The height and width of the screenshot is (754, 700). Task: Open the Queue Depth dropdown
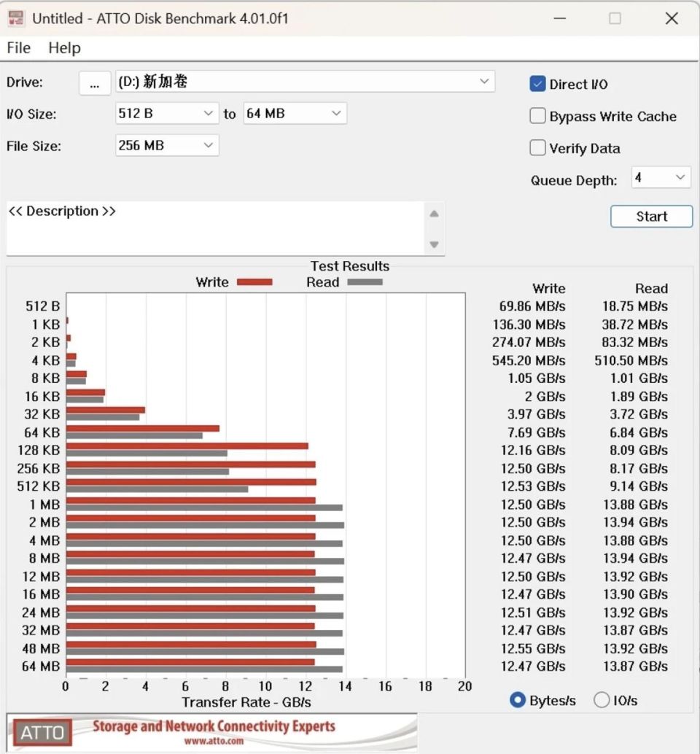pyautogui.click(x=661, y=177)
